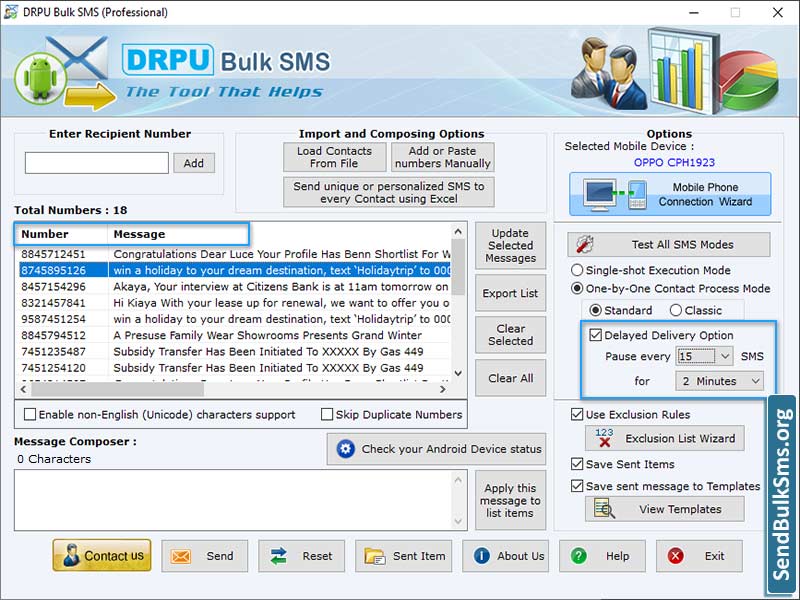The width and height of the screenshot is (800, 600).
Task: Click the View Templates document icon
Action: pos(605,509)
